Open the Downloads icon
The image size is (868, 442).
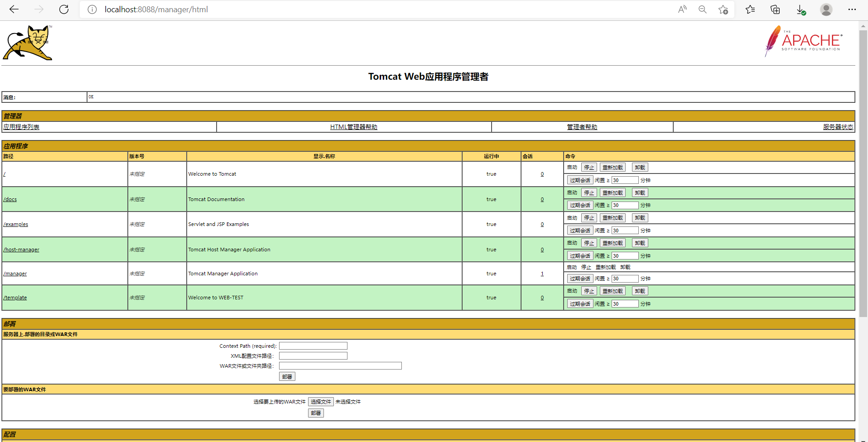pyautogui.click(x=800, y=10)
